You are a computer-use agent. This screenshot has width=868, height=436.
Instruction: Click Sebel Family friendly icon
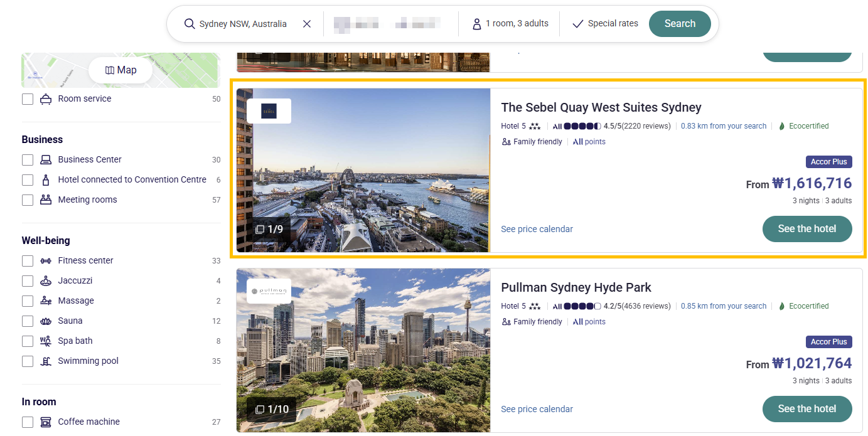tap(506, 142)
